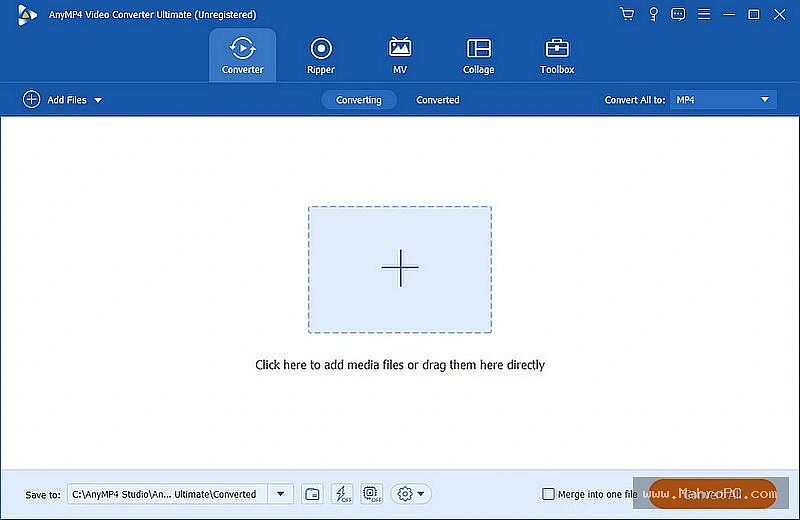Expand the Add Files dropdown arrow

98,101
